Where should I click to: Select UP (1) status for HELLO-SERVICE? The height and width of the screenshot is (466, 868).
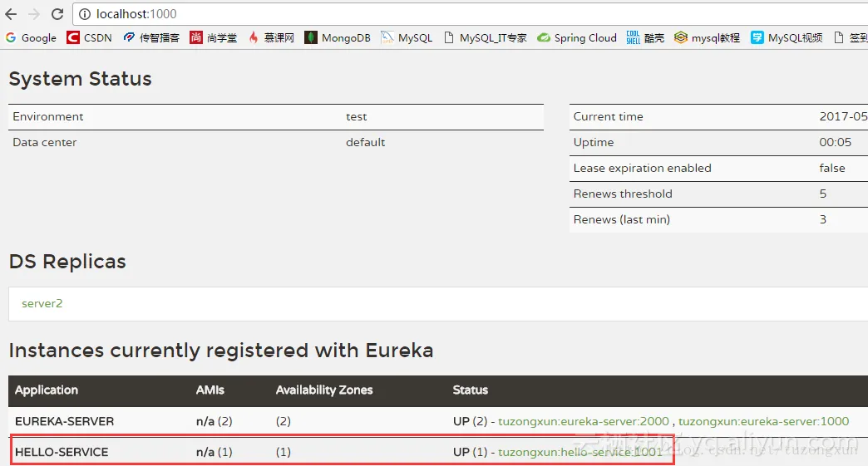[470, 452]
